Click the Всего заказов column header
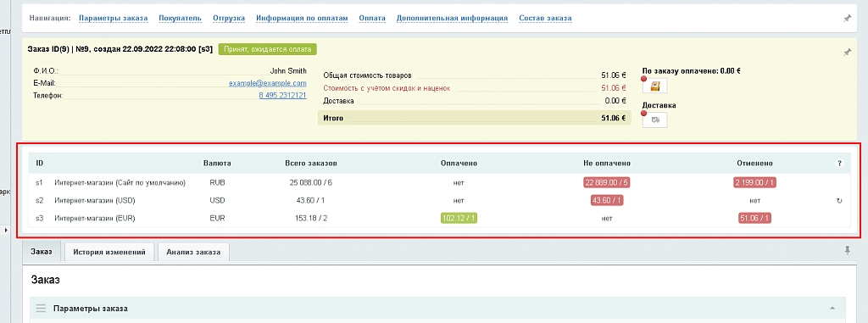This screenshot has height=323, width=868. pos(311,164)
